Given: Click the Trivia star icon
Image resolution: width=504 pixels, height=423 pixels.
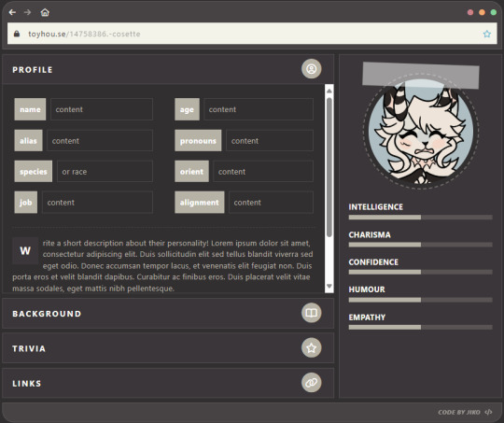Looking at the screenshot, I should pos(311,347).
